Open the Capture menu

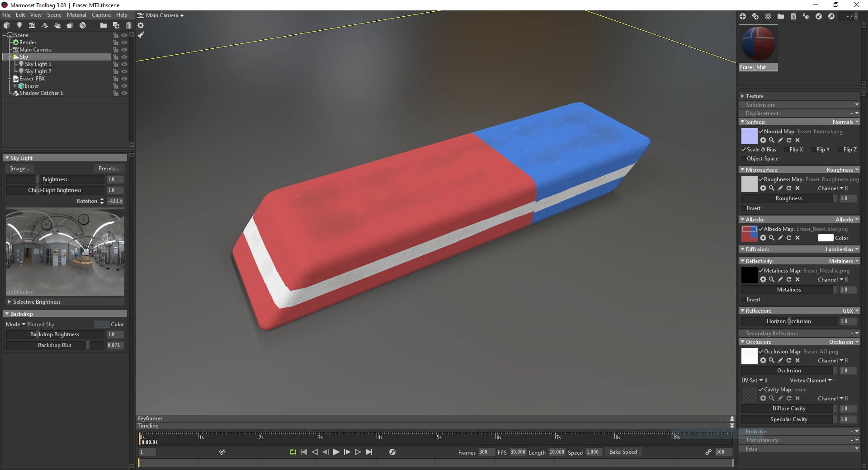click(101, 15)
